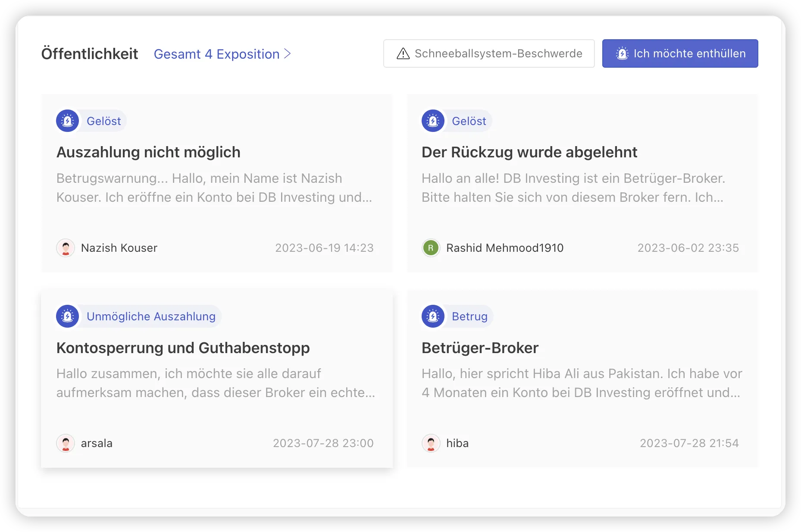Screen dimensions: 801x532
Task: Open Kontosperrung und Guthabenstopp post title
Action: (x=183, y=348)
